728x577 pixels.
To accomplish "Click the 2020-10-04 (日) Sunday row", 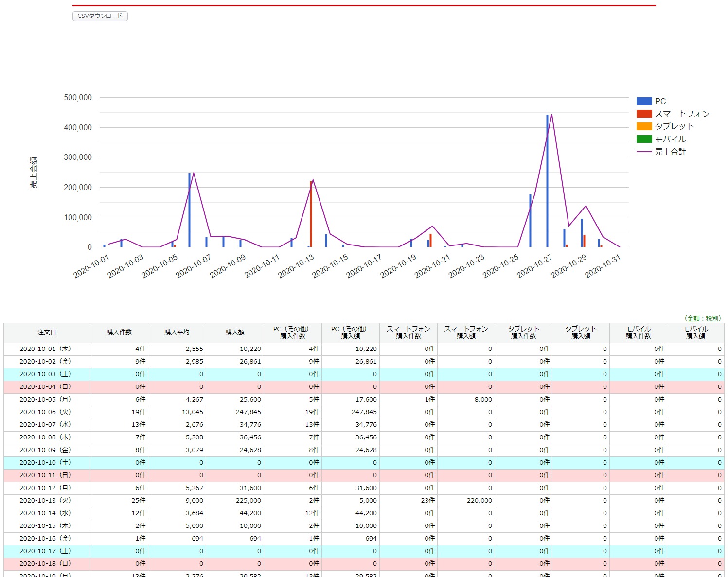I will click(x=45, y=386).
